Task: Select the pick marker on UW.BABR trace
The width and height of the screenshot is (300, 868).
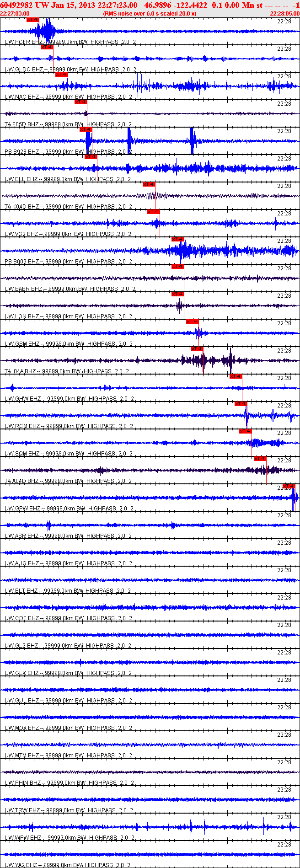Action: click(x=177, y=267)
